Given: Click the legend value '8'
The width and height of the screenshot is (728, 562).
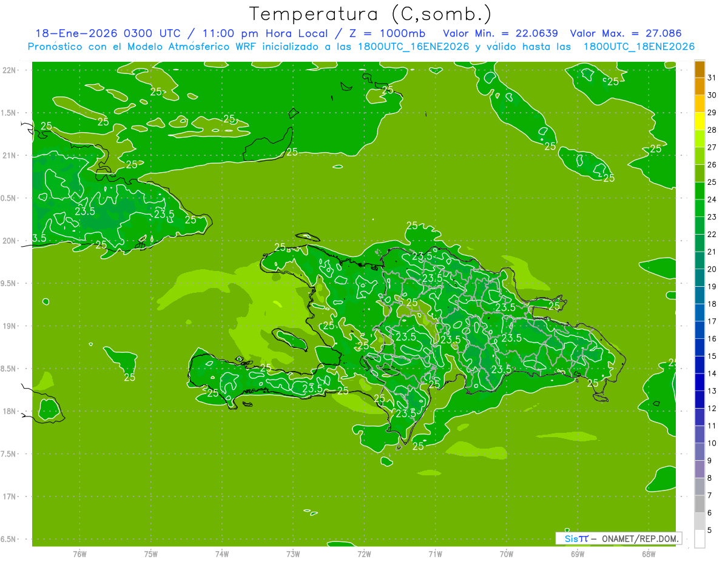Looking at the screenshot, I should click(710, 478).
